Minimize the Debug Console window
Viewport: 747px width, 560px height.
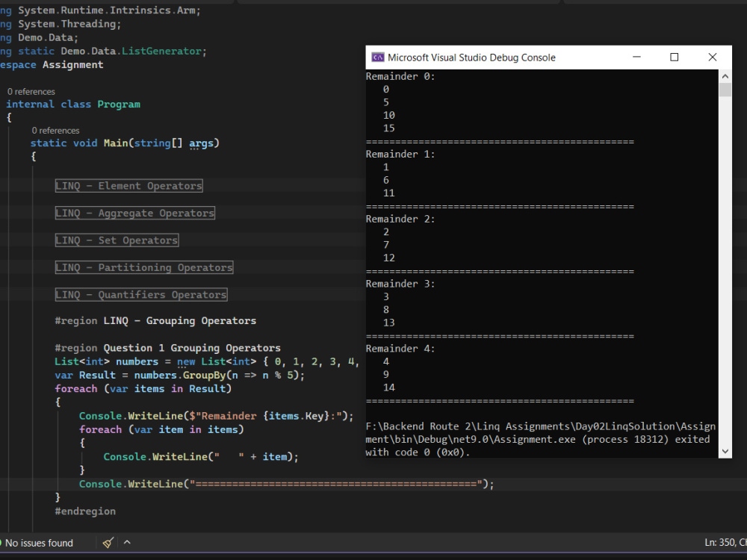click(636, 57)
